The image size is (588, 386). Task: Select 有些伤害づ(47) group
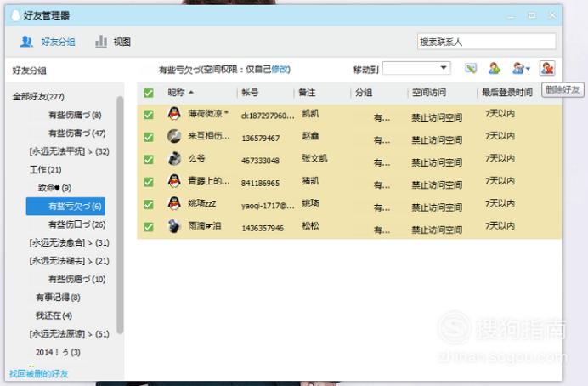(76, 133)
